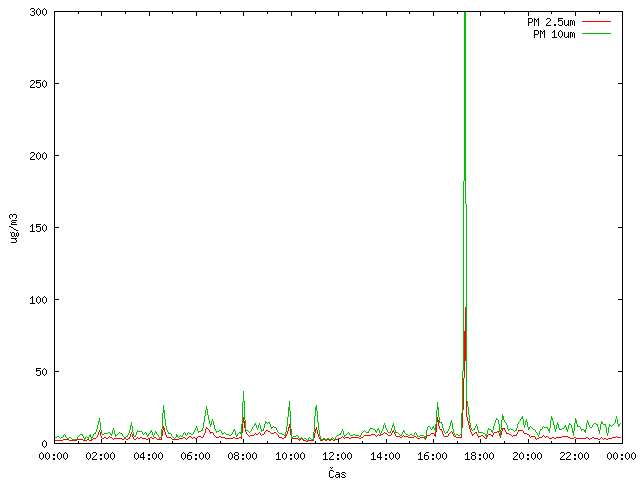Click the 16:00 time label

click(x=432, y=456)
